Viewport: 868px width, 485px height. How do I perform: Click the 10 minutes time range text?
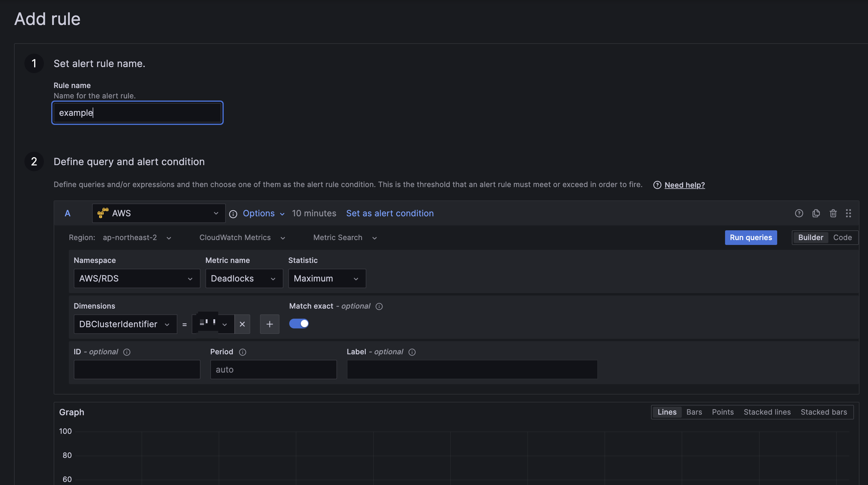(314, 213)
